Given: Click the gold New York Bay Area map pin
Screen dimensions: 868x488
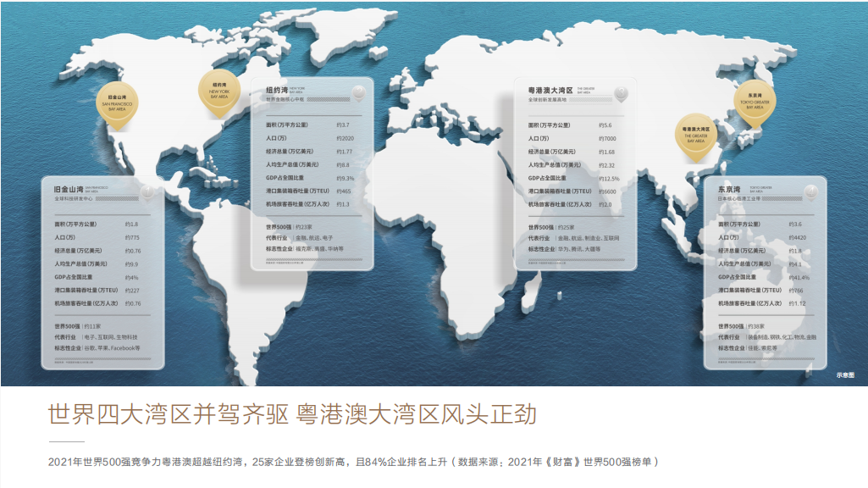Looking at the screenshot, I should click(x=219, y=90).
